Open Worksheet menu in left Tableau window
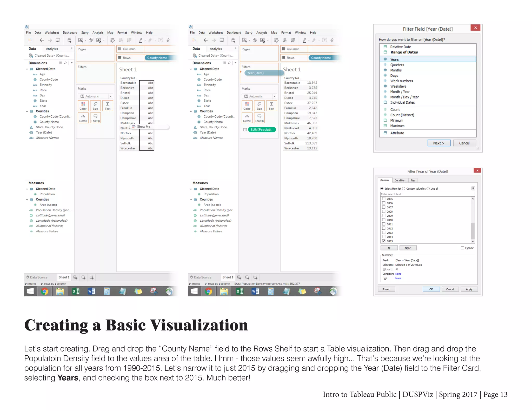 (52, 33)
